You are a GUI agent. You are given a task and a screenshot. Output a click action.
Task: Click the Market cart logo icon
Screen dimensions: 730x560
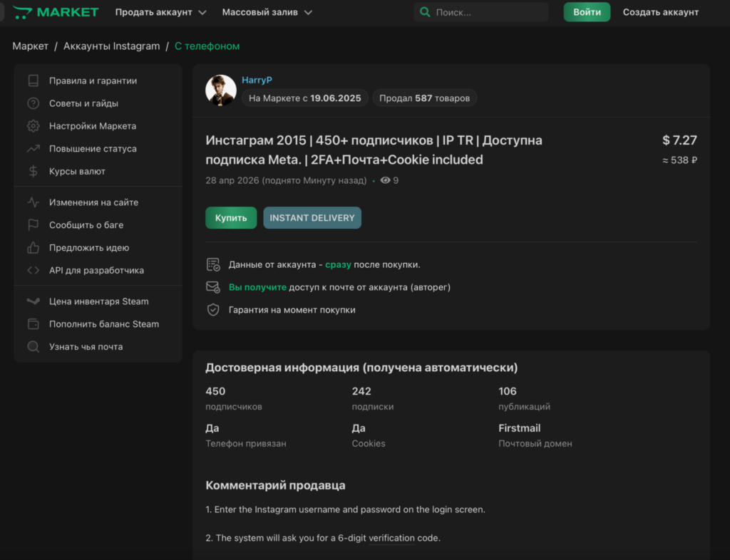click(x=22, y=12)
